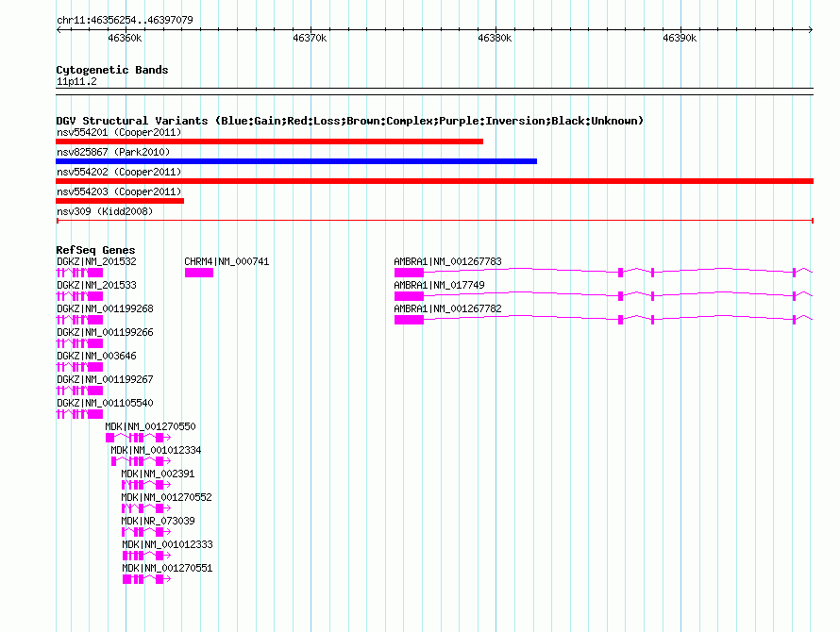
Task: Click the 46370k ruler tick label
Action: tap(310, 38)
